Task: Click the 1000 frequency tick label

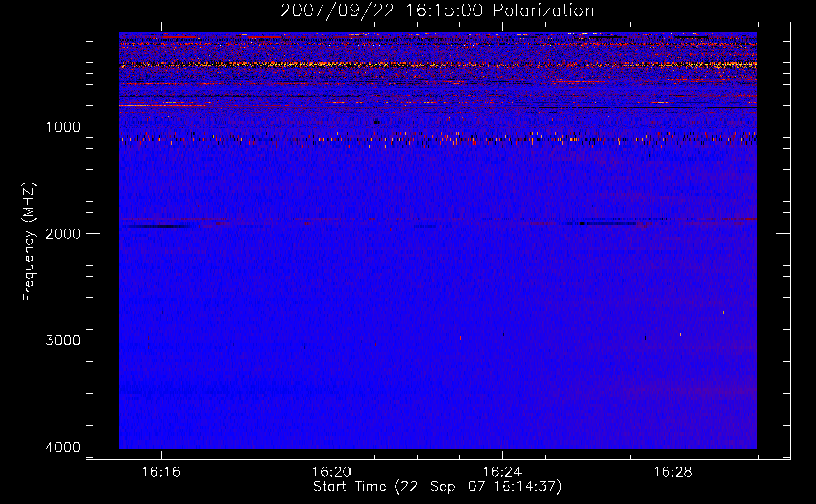Action: tap(63, 127)
